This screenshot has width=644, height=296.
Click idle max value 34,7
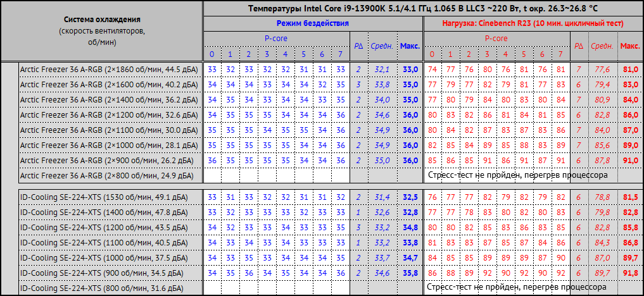click(410, 258)
